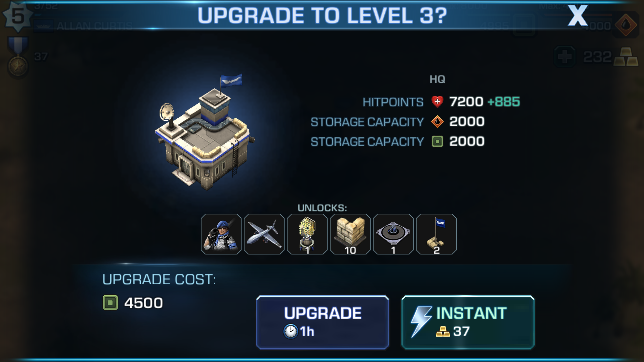Tap the soldier unit unlock icon
Screen dimensions: 644x362
click(x=221, y=234)
